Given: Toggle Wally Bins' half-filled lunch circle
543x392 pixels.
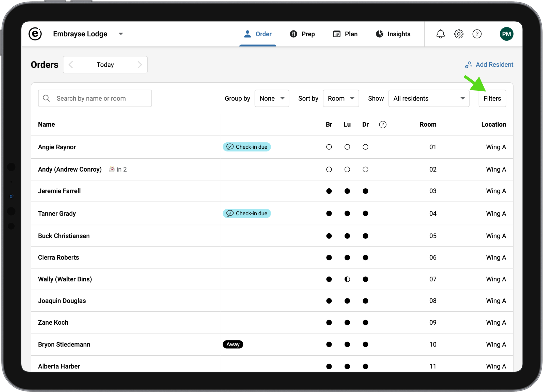Looking at the screenshot, I should click(347, 279).
